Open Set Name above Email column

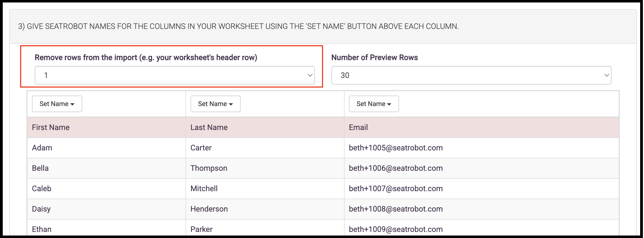point(374,104)
